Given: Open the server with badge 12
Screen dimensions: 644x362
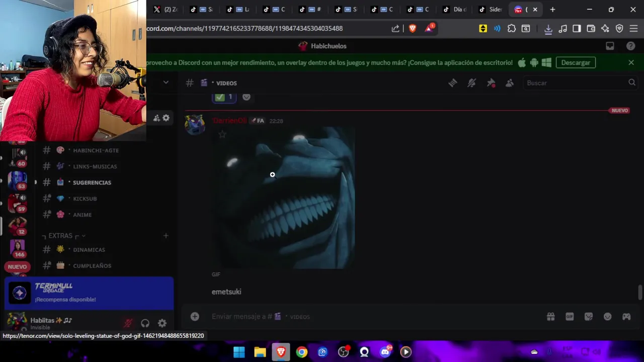Looking at the screenshot, I should (18, 225).
